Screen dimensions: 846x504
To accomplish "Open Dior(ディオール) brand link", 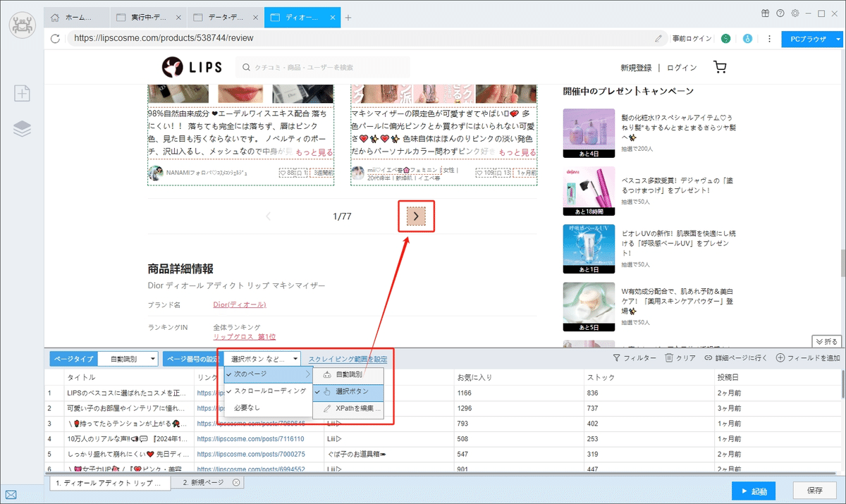I will [240, 305].
